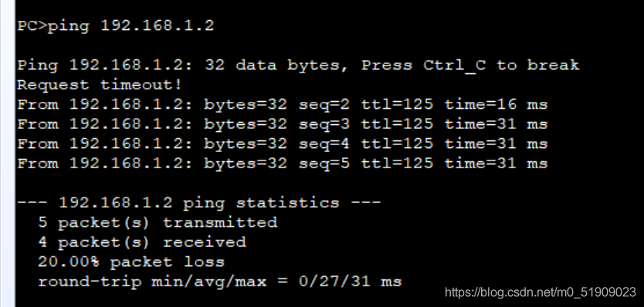Click time=31 ms in the seq=4 row

point(497,144)
